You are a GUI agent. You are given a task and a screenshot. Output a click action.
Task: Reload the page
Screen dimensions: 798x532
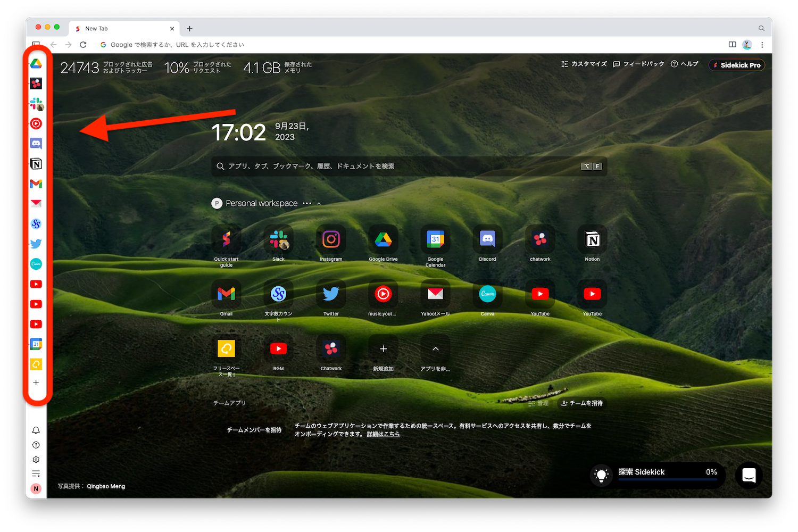coord(83,45)
